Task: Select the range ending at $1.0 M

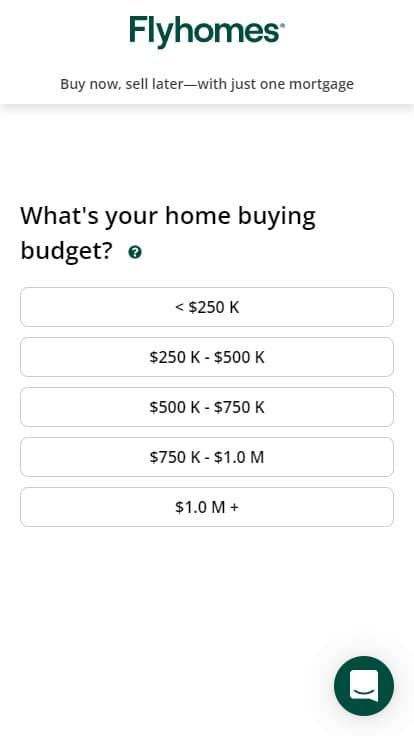Action: (207, 457)
